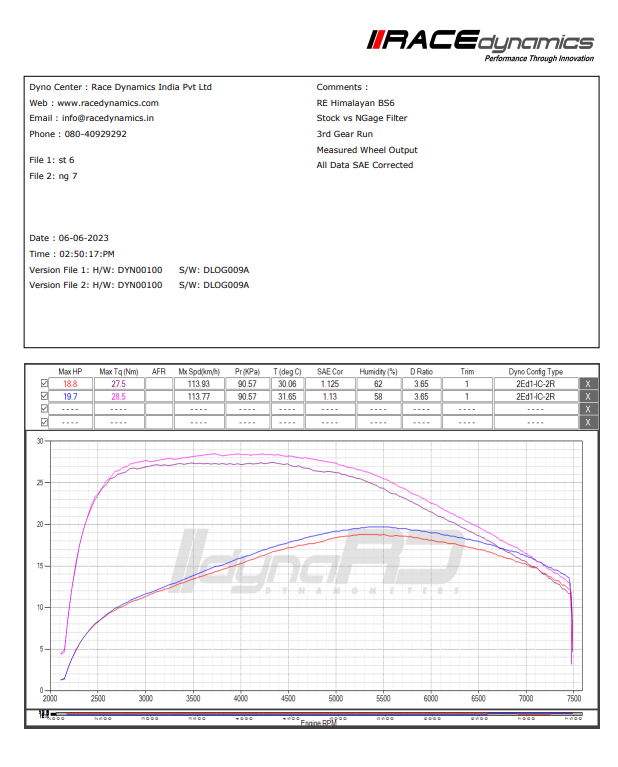Image resolution: width=618 pixels, height=767 pixels.
Task: Click the SAE Cor column header
Action: [x=330, y=371]
